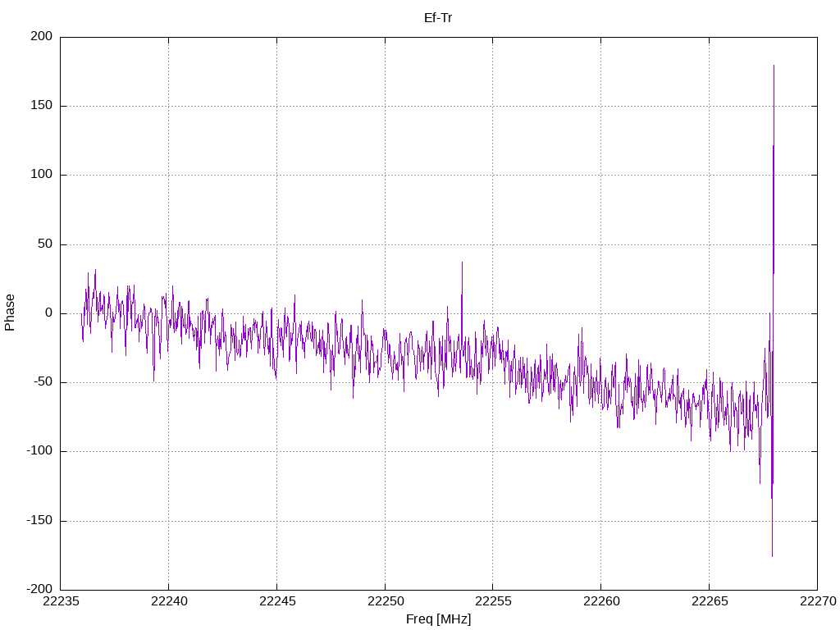
Task: Click the 22255 x-axis tick label
Action: pyautogui.click(x=493, y=602)
